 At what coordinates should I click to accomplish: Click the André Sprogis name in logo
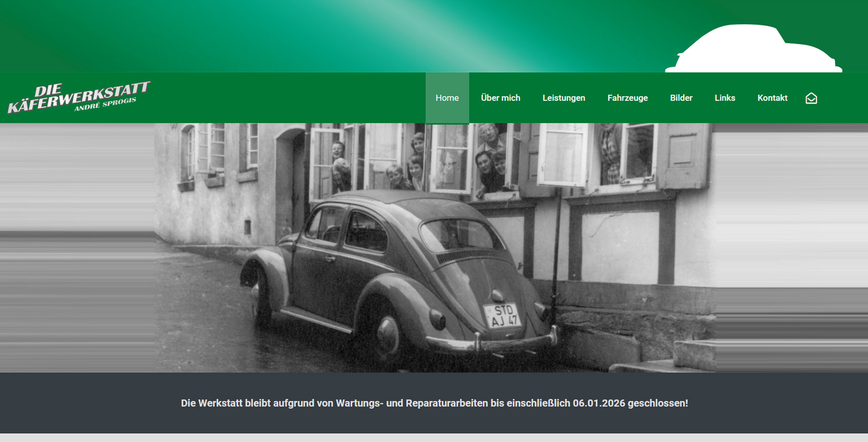(x=105, y=104)
